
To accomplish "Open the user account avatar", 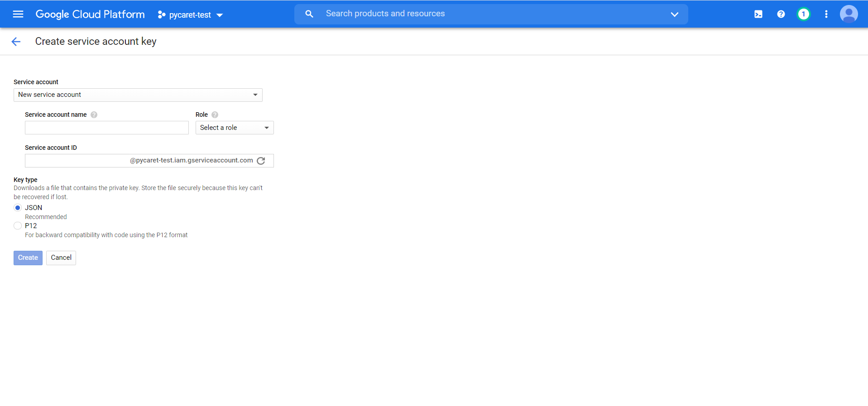I will coord(849,14).
